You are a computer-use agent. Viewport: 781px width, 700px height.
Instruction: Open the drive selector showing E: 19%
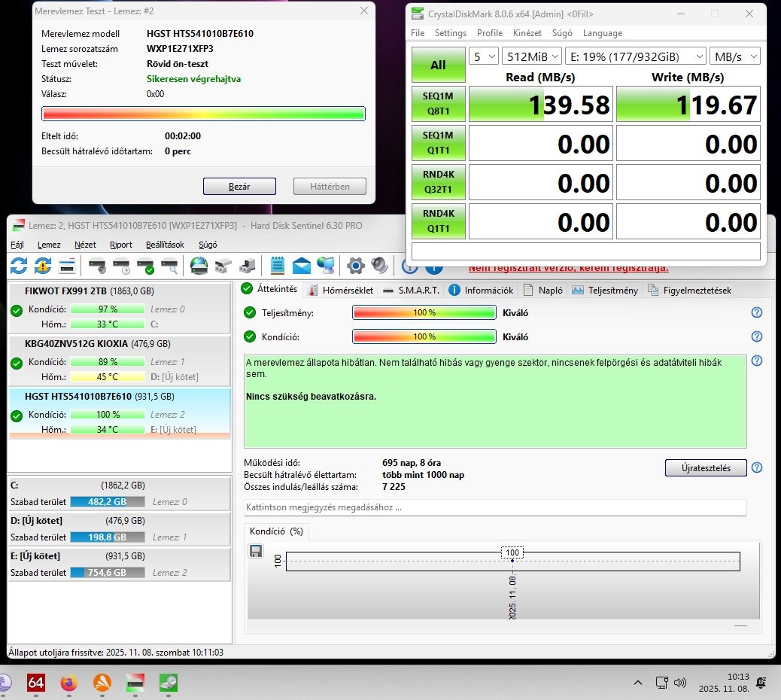click(636, 56)
